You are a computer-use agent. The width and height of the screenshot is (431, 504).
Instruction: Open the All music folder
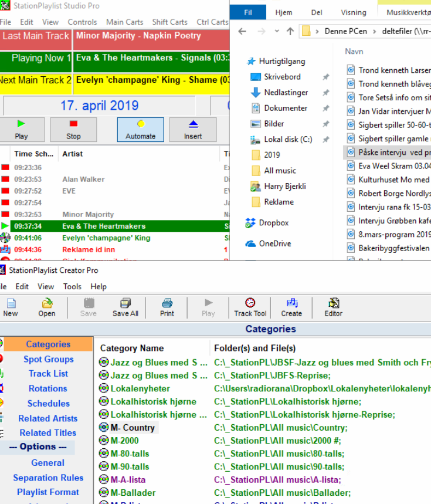click(274, 171)
